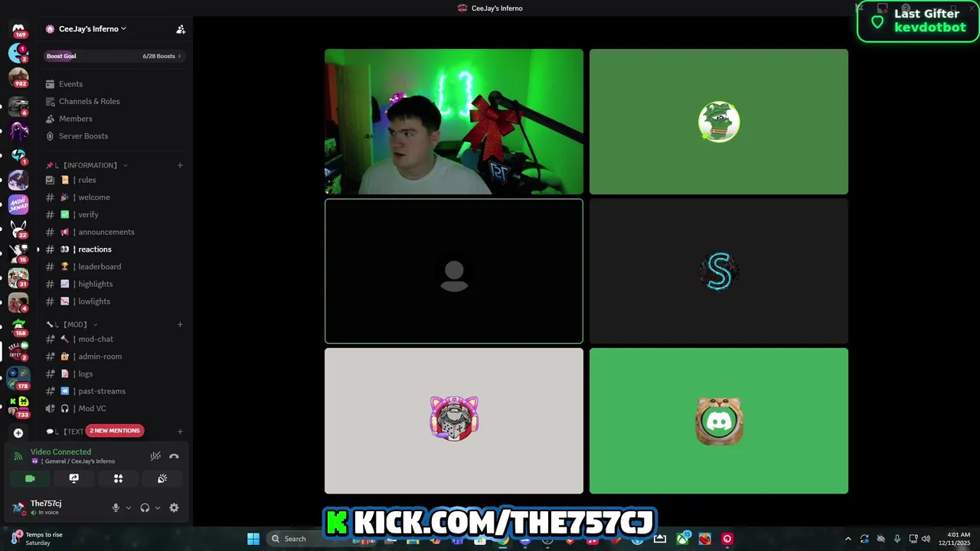980x551 pixels.
Task: Open the Activities launcher icon
Action: coord(118,478)
